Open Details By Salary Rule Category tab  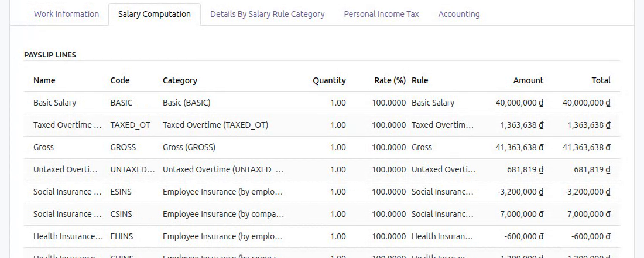(268, 14)
